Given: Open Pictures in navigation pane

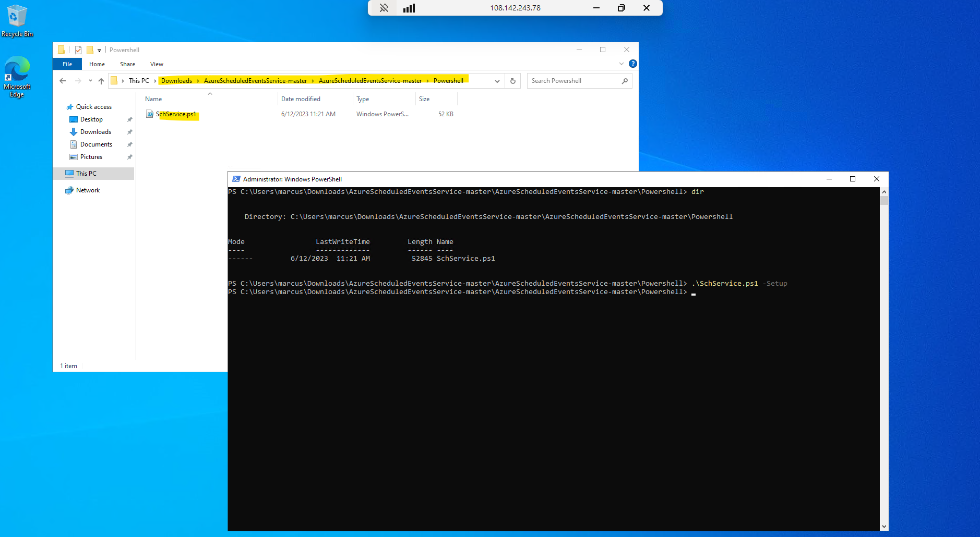Looking at the screenshot, I should (91, 157).
